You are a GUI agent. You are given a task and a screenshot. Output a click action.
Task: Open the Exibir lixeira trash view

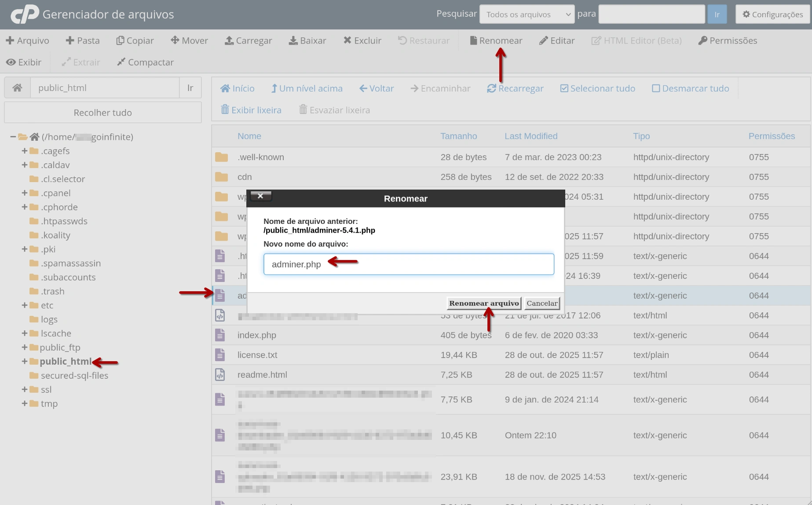pos(251,110)
